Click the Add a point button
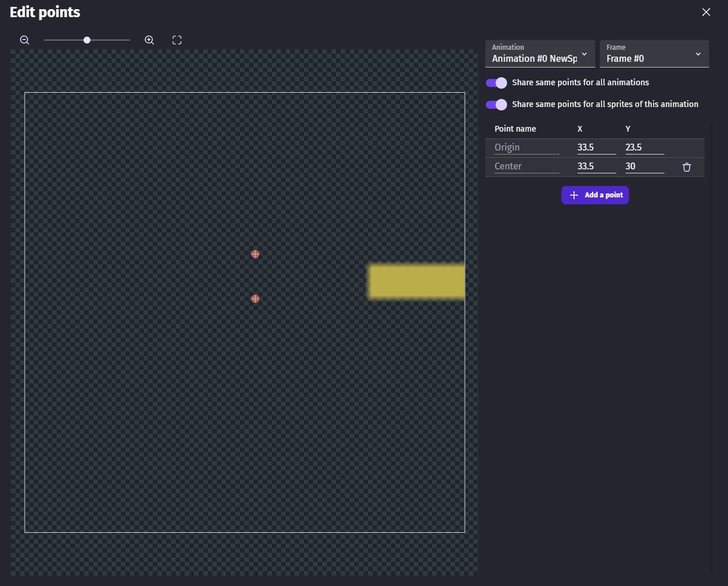Screen dimensions: 728x586 tap(595, 195)
